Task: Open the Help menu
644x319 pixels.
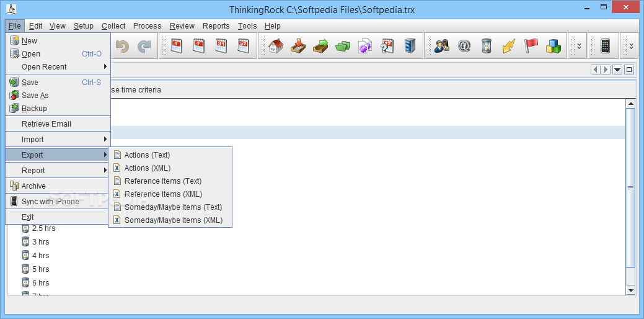Action: [x=273, y=26]
